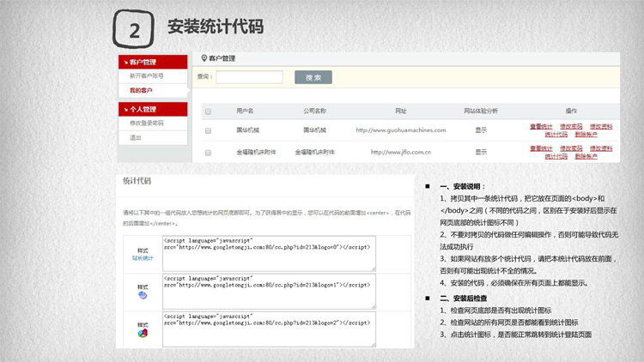Click 统计代码 link for 金福隆机床附件
This screenshot has width=644, height=362.
[x=556, y=156]
